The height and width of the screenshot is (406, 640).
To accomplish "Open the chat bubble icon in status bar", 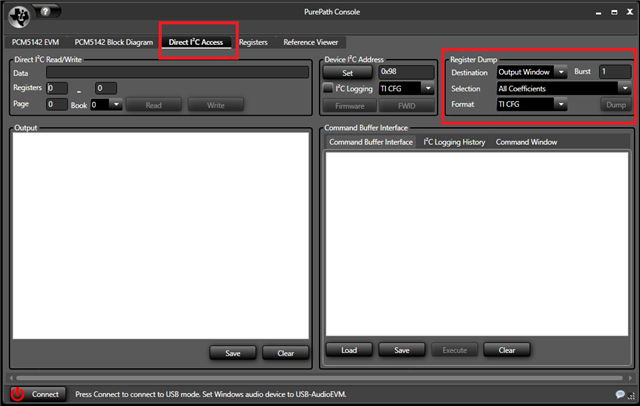I will [620, 394].
